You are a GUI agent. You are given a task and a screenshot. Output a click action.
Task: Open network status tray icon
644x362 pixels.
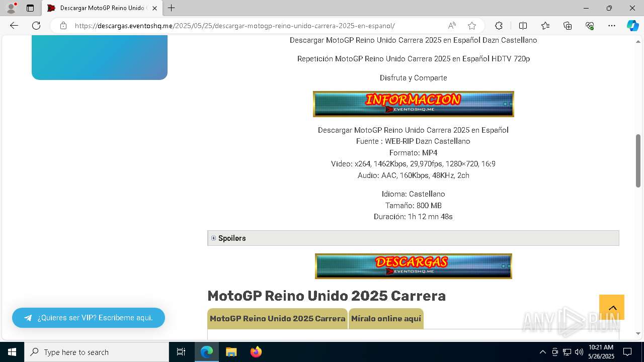[x=567, y=352]
